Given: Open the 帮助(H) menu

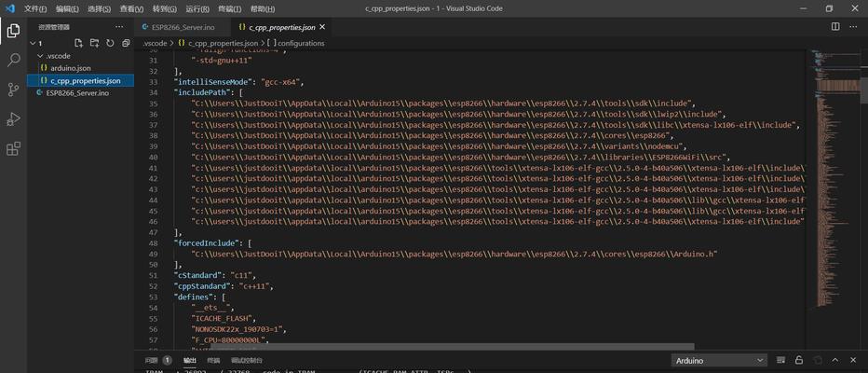Looking at the screenshot, I should pyautogui.click(x=263, y=9).
